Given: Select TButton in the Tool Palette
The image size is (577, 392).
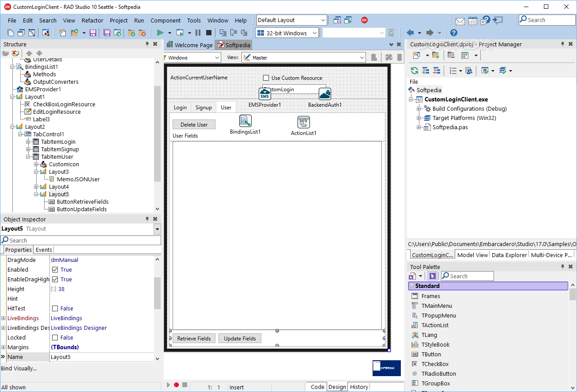Looking at the screenshot, I should [431, 355].
